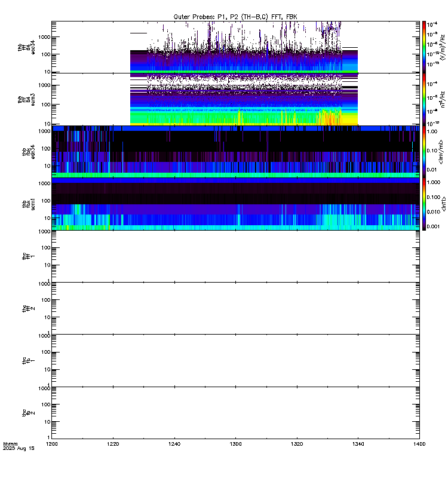Click the '0.010' value on the nT color bar
Image resolution: width=448 pixels, height=478 pixels.
[434, 212]
